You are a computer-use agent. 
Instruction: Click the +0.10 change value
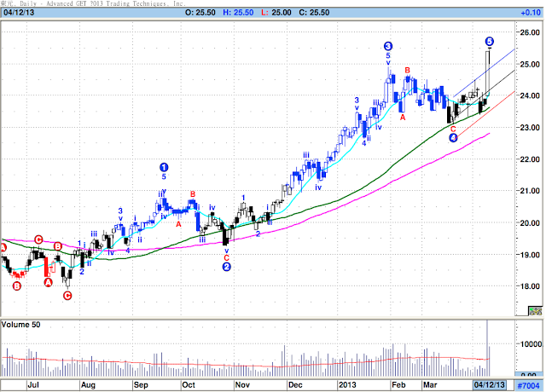531,13
